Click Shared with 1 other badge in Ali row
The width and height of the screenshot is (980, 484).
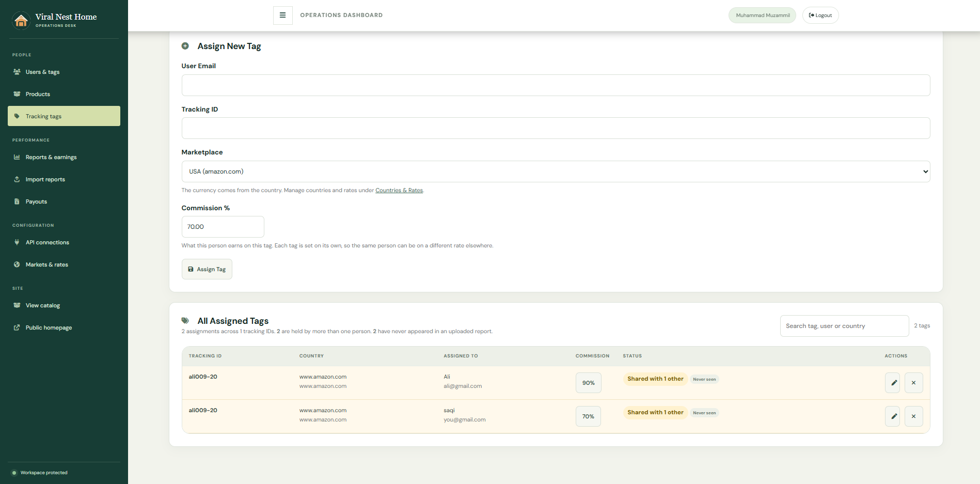coord(655,379)
